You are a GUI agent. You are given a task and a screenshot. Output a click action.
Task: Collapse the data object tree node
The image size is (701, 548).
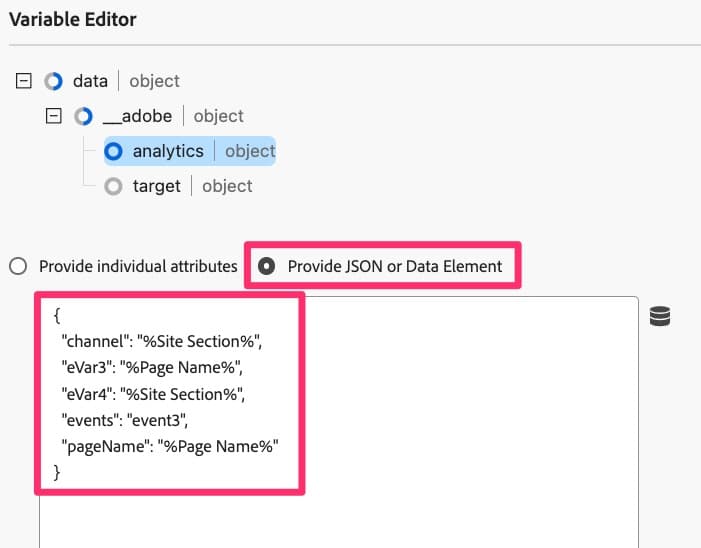[25, 82]
